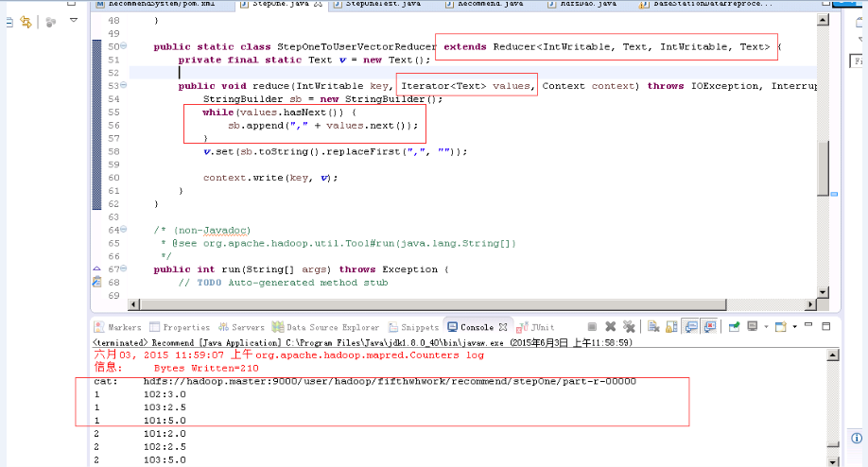Viewport: 868px width, 467px height.
Task: Close the StepOne.java editor tab
Action: coord(318,4)
